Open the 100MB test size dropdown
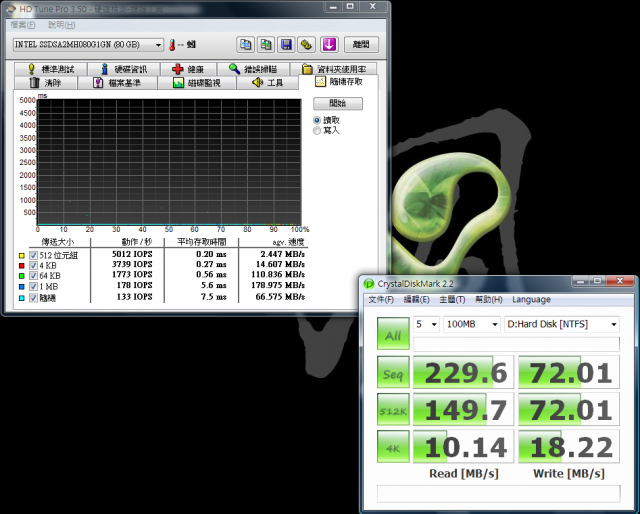Viewport: 640px width, 514px height. coord(472,325)
